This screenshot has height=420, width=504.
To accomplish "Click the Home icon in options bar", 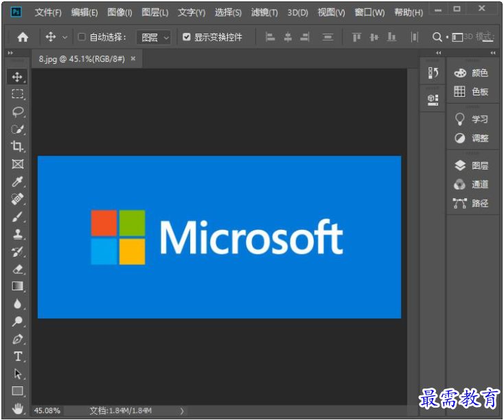I will [x=23, y=37].
